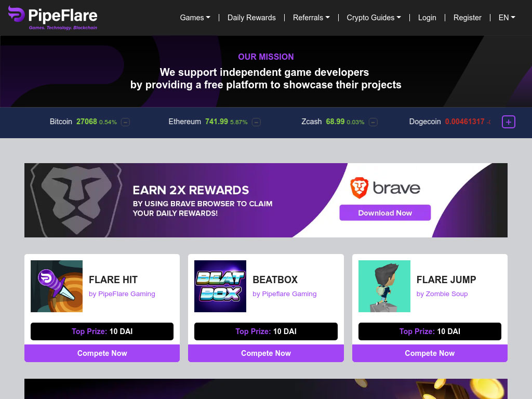Click Dogecoin price 0.00461317
Screen dimensions: 532x399
[x=464, y=122]
